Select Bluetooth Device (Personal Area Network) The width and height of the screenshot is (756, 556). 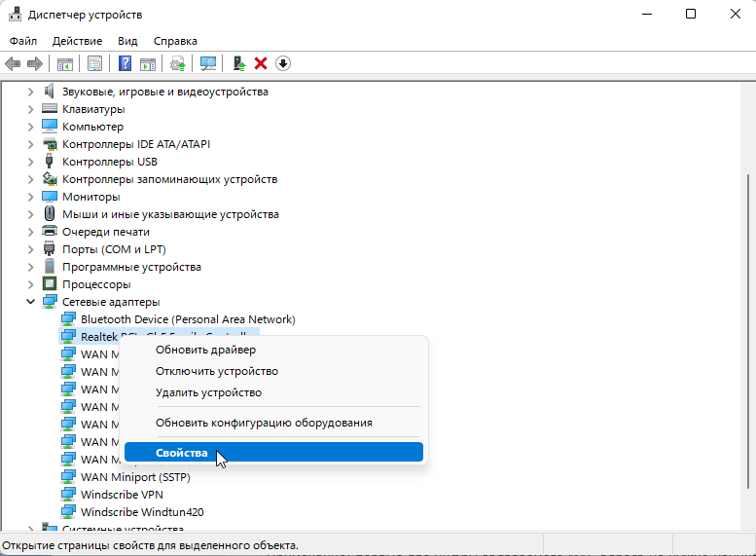coord(188,319)
